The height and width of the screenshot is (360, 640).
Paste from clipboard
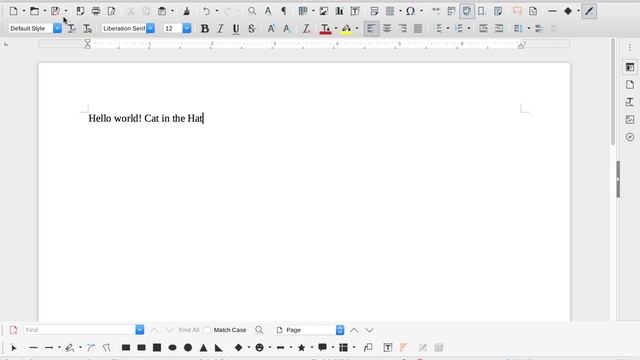coord(162,11)
